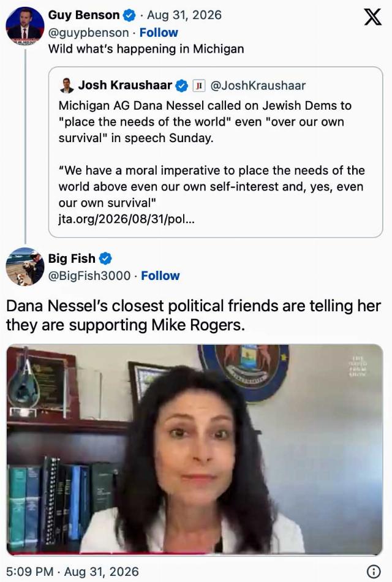Click the Aug 31, 2026 header date
This screenshot has width=392, height=582.
[x=184, y=15]
